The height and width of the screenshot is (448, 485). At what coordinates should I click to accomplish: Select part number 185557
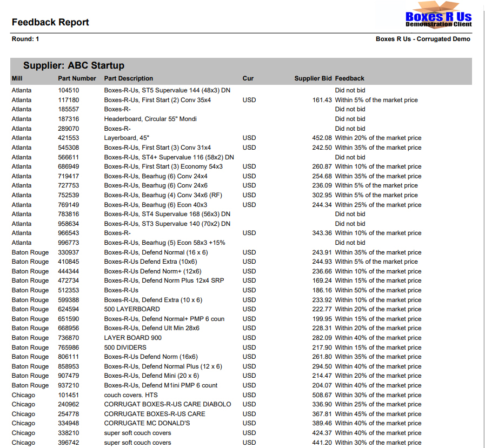[69, 109]
